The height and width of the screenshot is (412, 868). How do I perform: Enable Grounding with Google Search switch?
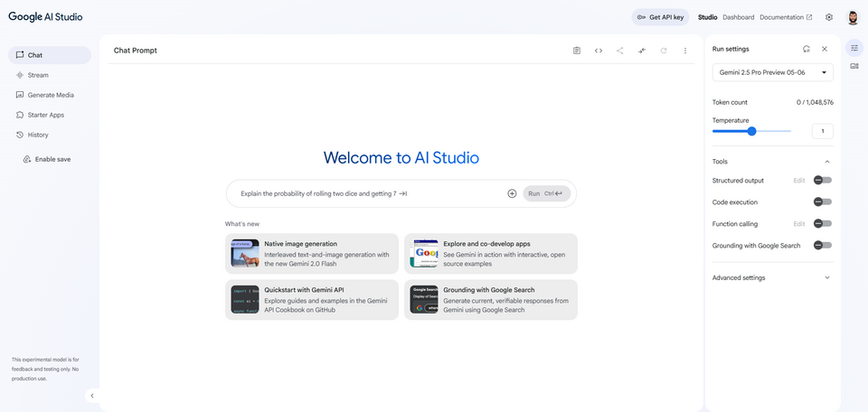tap(822, 245)
